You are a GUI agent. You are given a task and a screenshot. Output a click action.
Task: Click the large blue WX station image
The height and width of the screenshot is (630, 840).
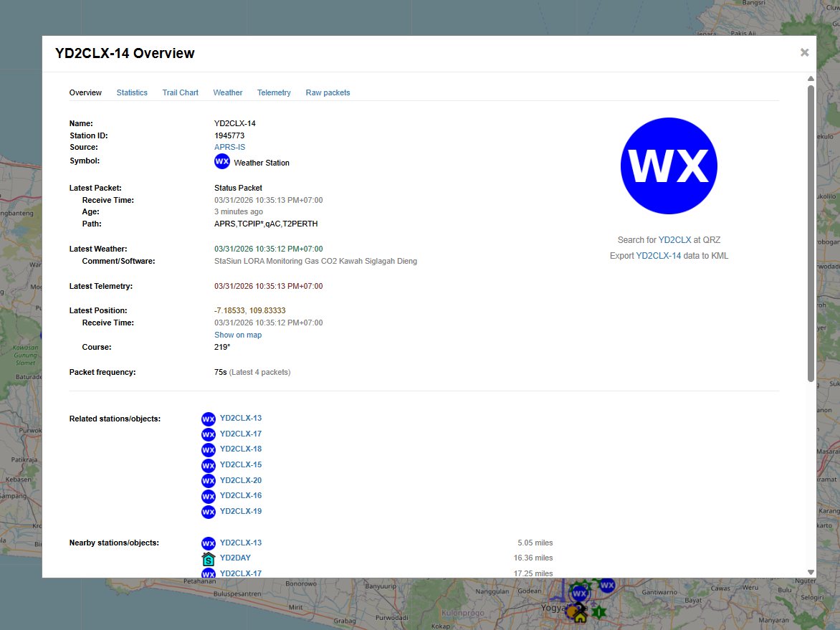pyautogui.click(x=669, y=166)
